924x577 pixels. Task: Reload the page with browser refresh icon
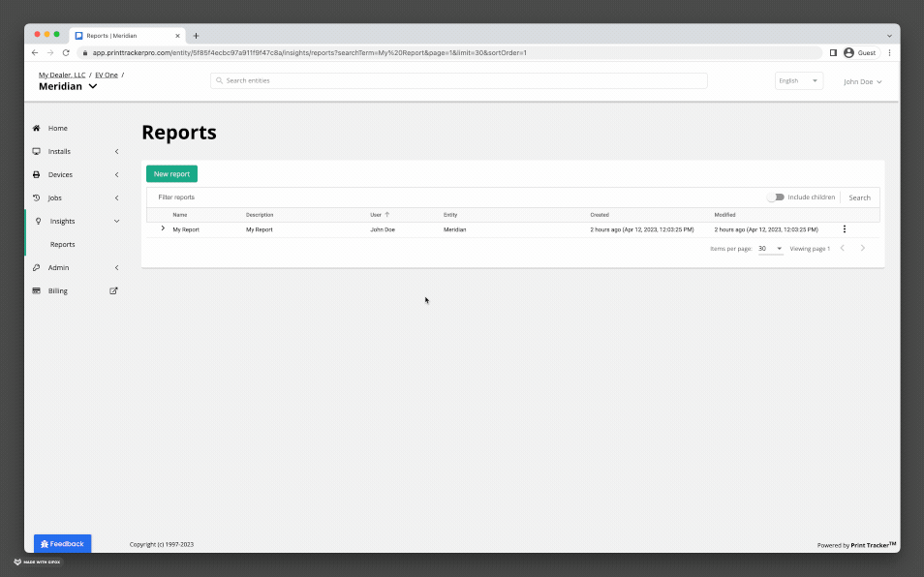tap(66, 52)
